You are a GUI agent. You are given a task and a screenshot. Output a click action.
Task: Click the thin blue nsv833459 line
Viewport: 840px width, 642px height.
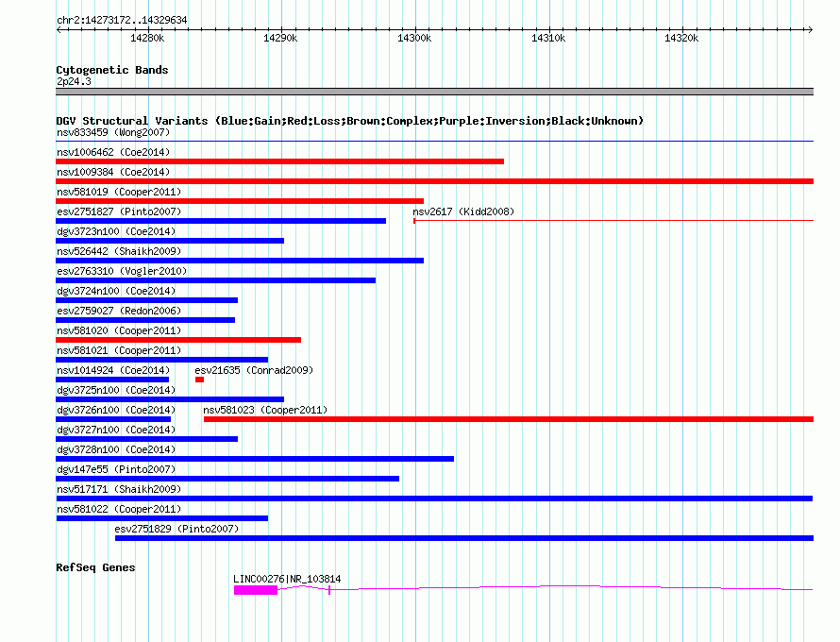[434, 142]
